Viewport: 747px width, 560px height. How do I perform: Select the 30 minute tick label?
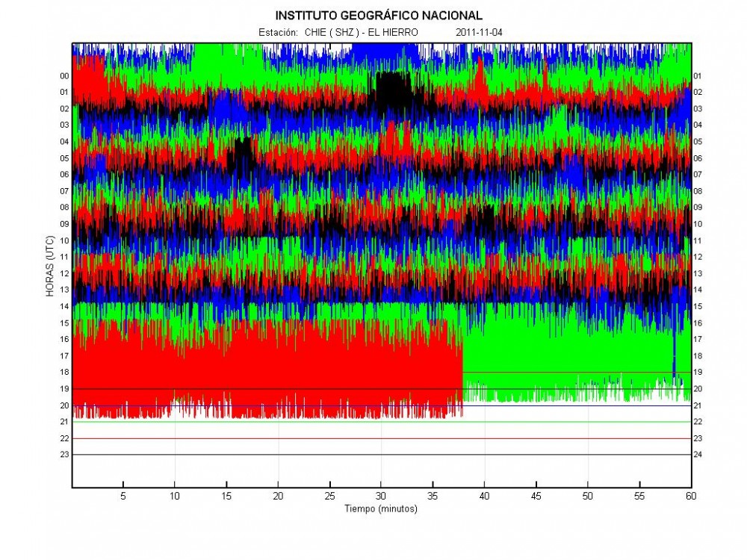coord(381,496)
